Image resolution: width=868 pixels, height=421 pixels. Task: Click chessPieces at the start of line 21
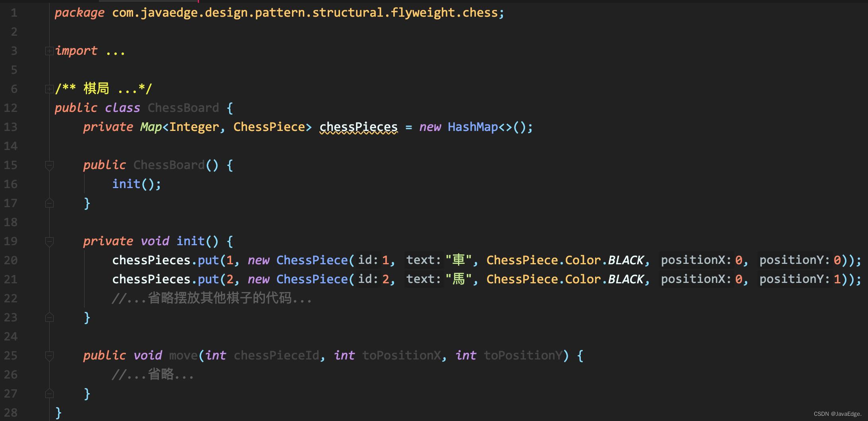coord(151,279)
